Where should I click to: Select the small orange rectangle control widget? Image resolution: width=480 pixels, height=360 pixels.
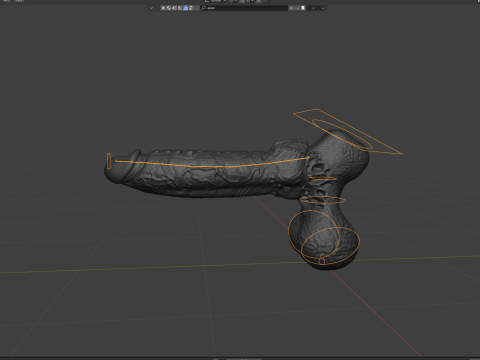[109, 161]
